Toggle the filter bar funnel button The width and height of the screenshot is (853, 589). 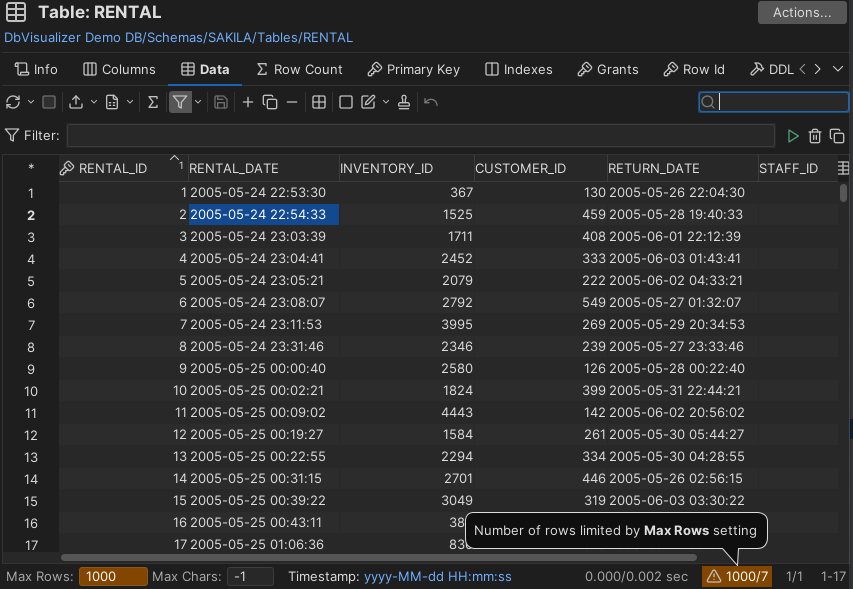pos(179,102)
